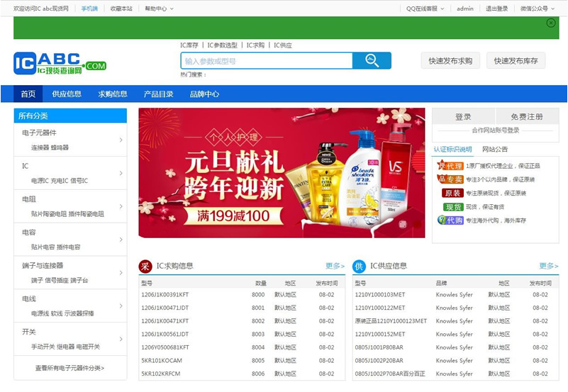Open 供应信息 in the navigation bar
The image size is (568, 392).
coord(67,94)
